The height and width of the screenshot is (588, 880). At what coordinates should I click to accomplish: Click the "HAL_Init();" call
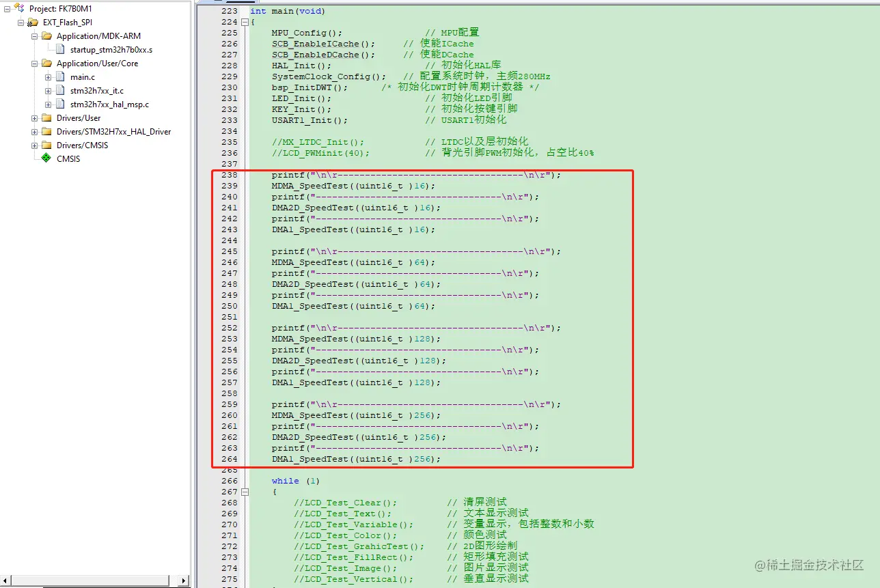pyautogui.click(x=301, y=66)
